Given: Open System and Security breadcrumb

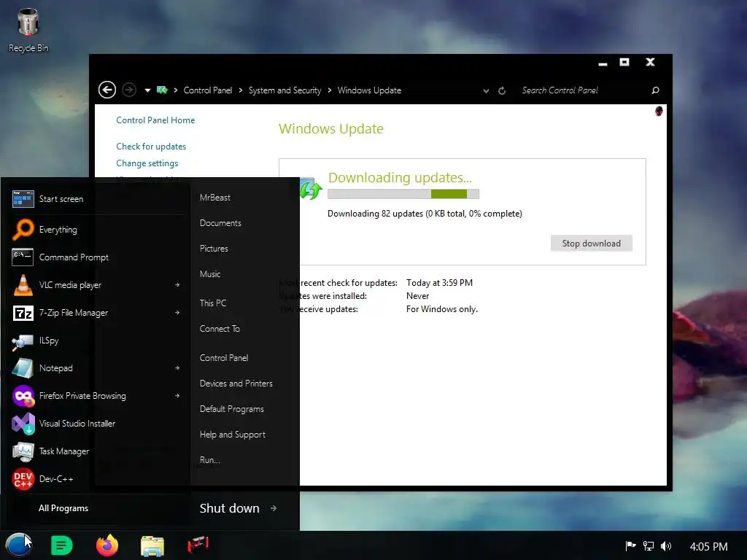Looking at the screenshot, I should point(285,90).
